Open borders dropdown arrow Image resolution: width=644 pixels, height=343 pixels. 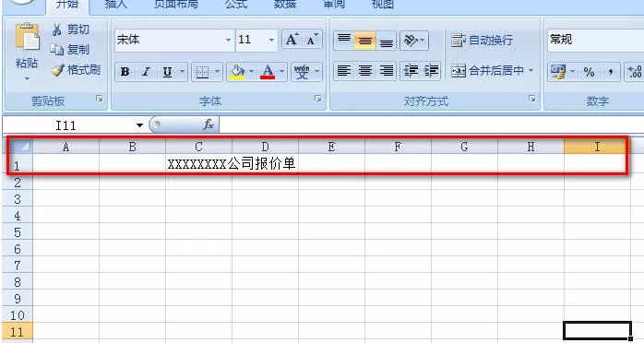click(217, 72)
